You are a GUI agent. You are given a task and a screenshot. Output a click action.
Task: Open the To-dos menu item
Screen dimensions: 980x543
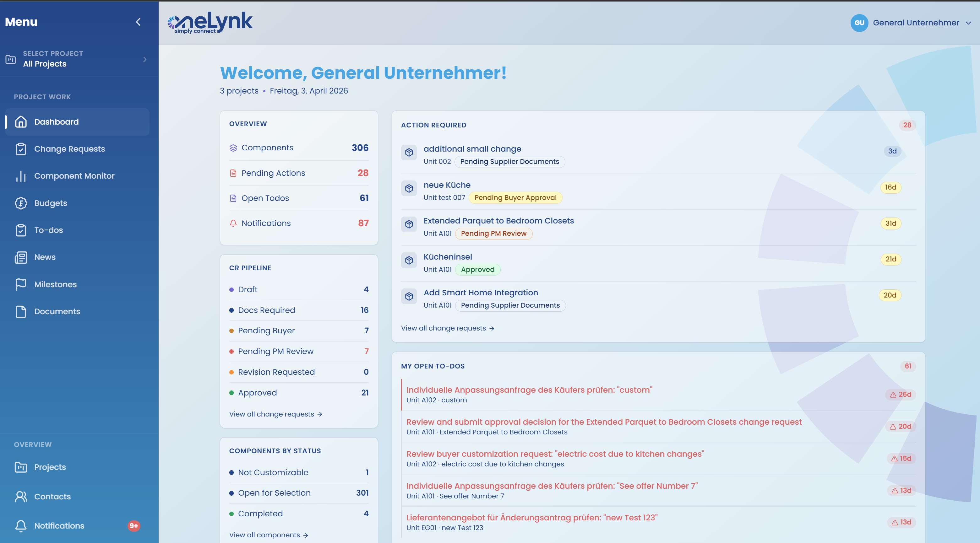point(49,230)
